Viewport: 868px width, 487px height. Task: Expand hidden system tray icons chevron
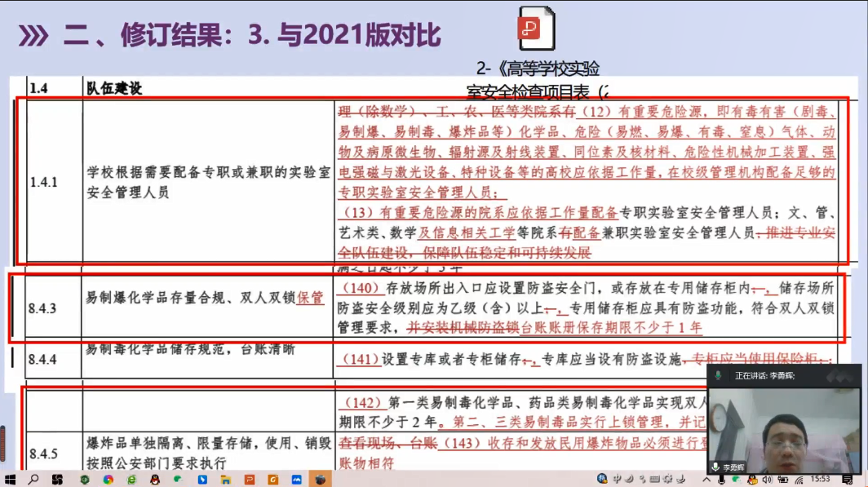707,480
